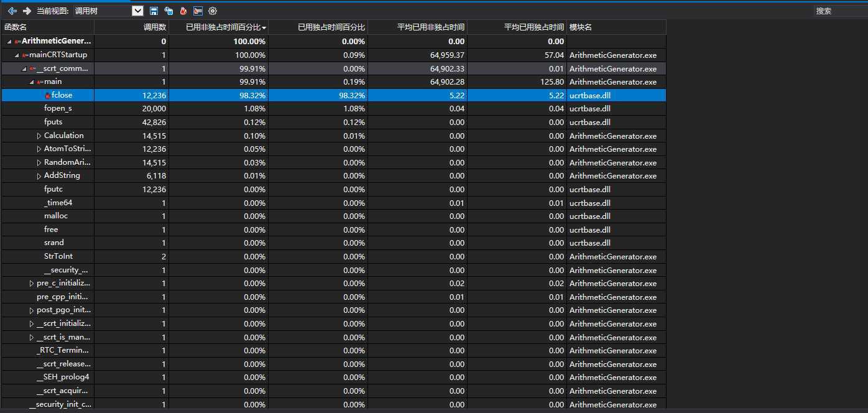
Task: Click ArithmeticGenerator.exe module in Calculation row
Action: coord(612,136)
